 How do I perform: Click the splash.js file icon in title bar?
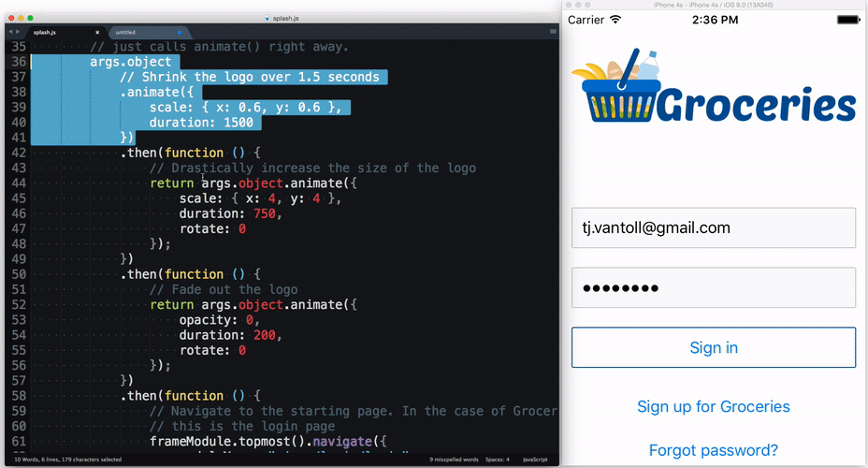coord(268,18)
